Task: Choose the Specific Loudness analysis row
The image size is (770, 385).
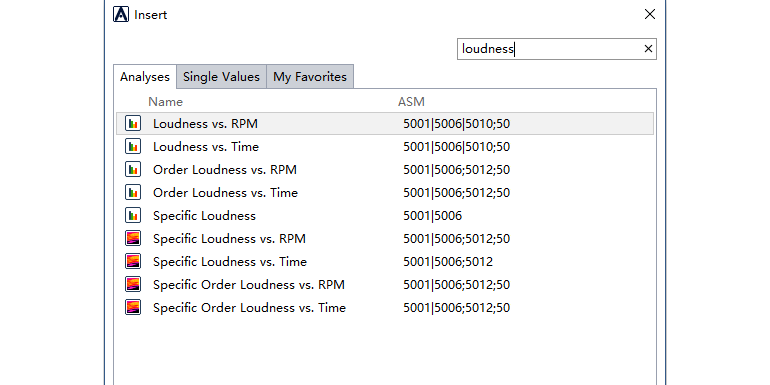Action: coord(385,216)
